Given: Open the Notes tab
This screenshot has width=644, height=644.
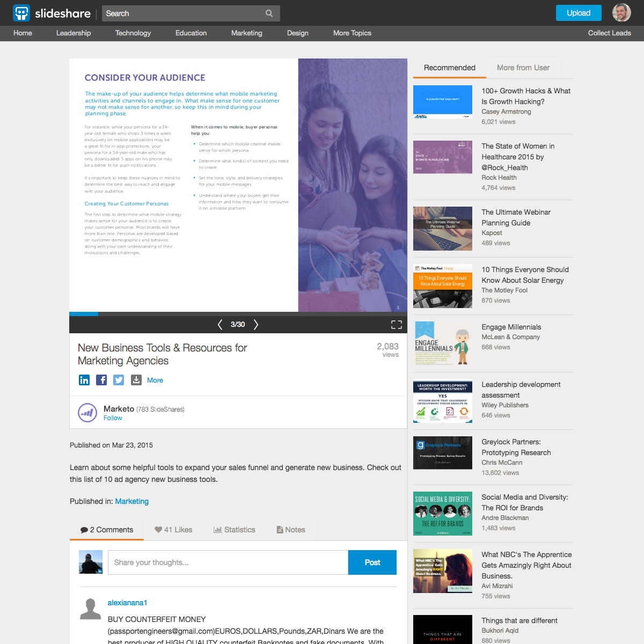Looking at the screenshot, I should pyautogui.click(x=291, y=530).
